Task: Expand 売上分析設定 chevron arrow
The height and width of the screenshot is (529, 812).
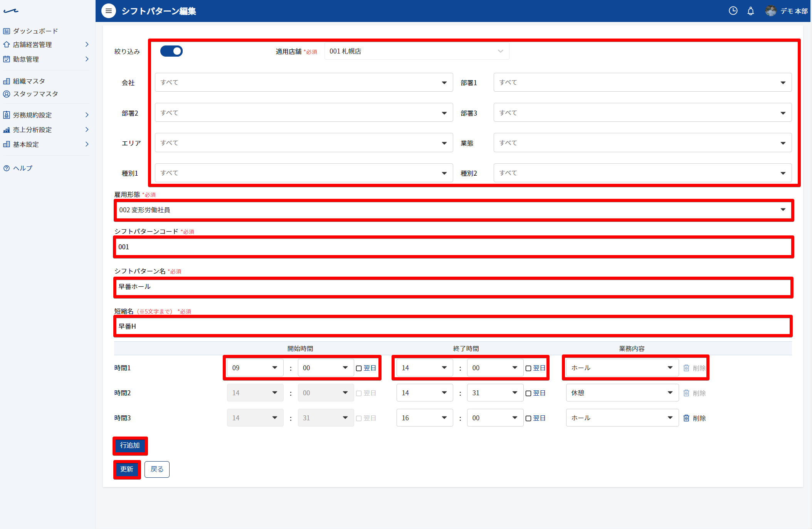Action: (87, 129)
